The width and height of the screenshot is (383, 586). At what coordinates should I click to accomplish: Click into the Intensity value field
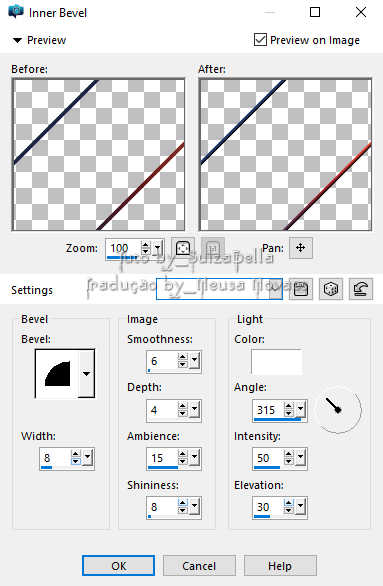pos(268,457)
